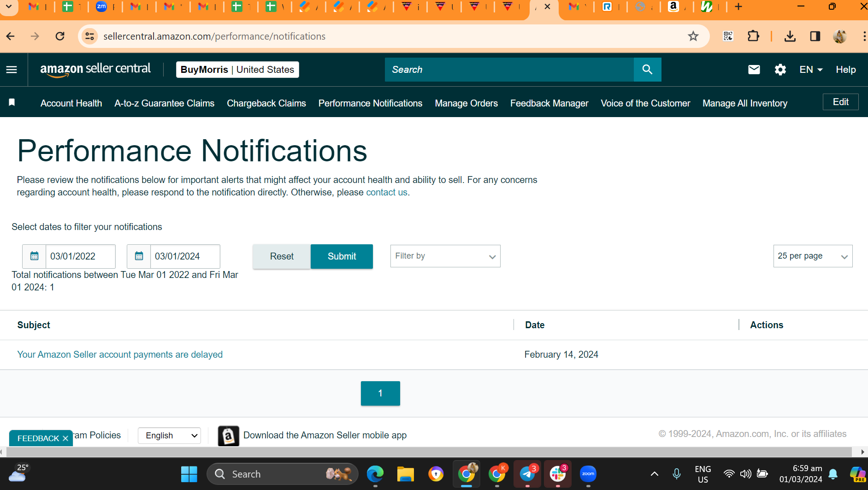Screen dimensions: 868x490
Task: Open the Windows notification bell
Action: (833, 474)
